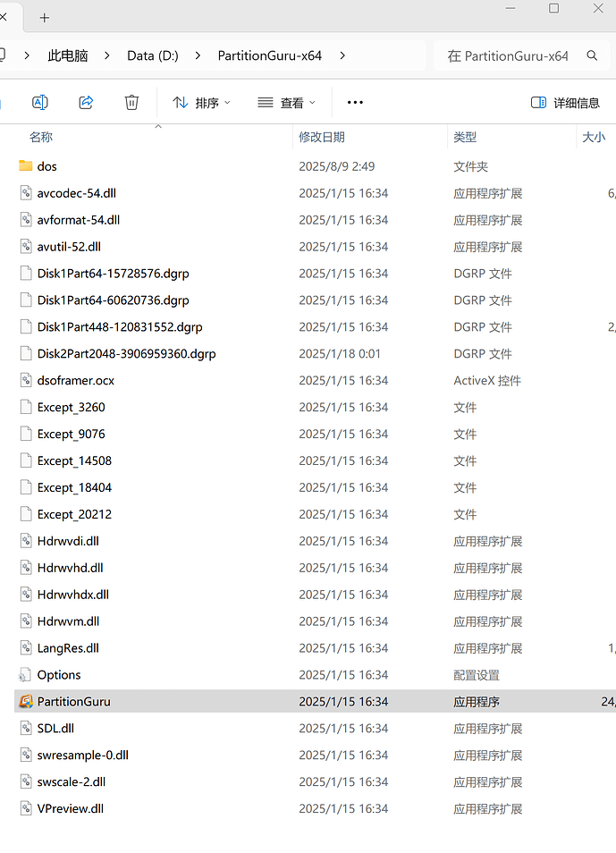This screenshot has height=853, width=616.
Task: Click the swscale-2.dll file name
Action: (x=72, y=781)
